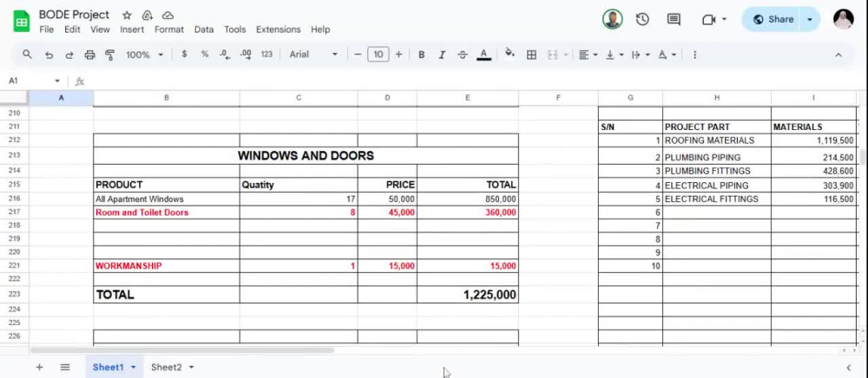Screen dimensions: 868x378
Task: Open the Arial font dropdown
Action: click(x=313, y=54)
